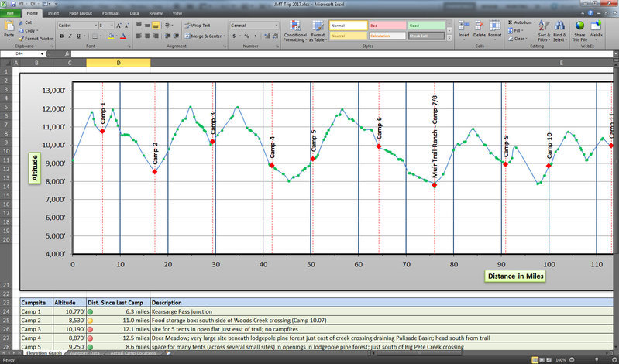Apply the red font color
This screenshot has height=364, width=619.
122,36
